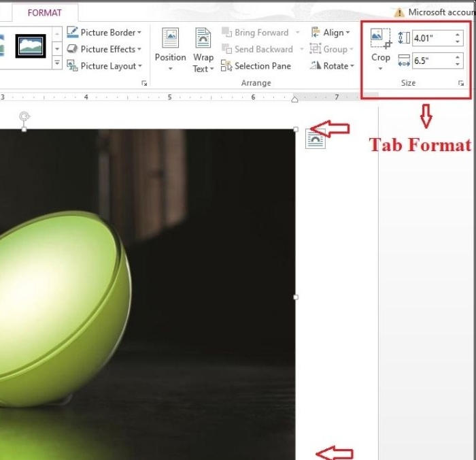Expand the picture styles gallery More arrow
The image size is (476, 460).
56,63
